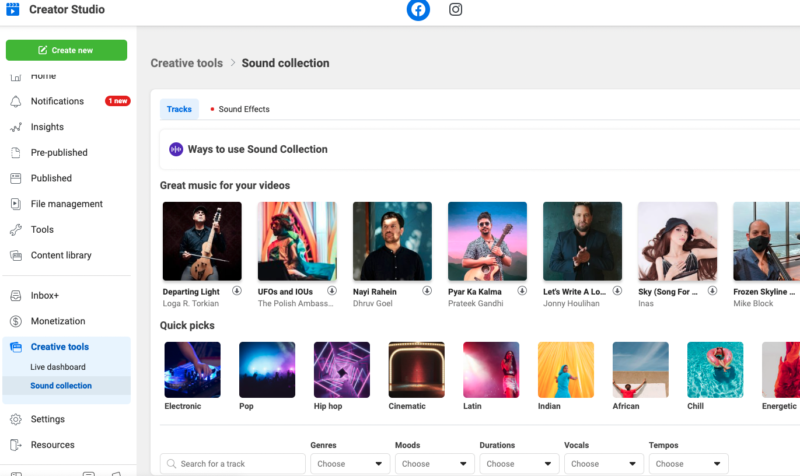800x476 pixels.
Task: Download the Pyar Ka Kalma track
Action: 522,291
